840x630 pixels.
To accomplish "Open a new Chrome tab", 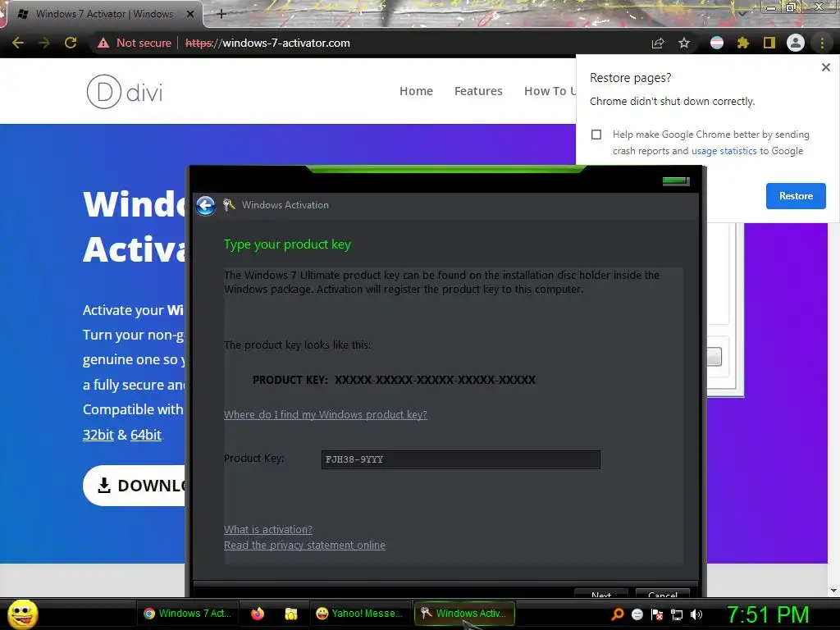I will click(221, 14).
